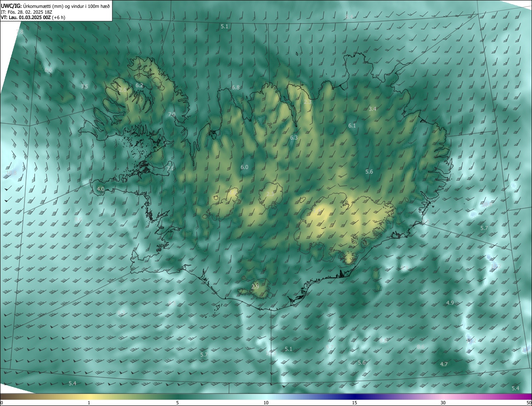The image size is (532, 406).
Task: Click colorbar tick label 0
Action: (x=2, y=403)
